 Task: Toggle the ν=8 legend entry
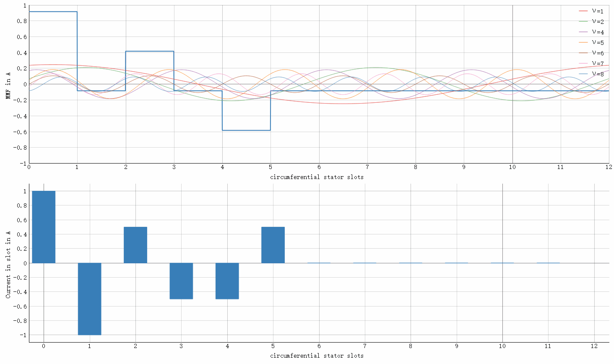pyautogui.click(x=591, y=74)
